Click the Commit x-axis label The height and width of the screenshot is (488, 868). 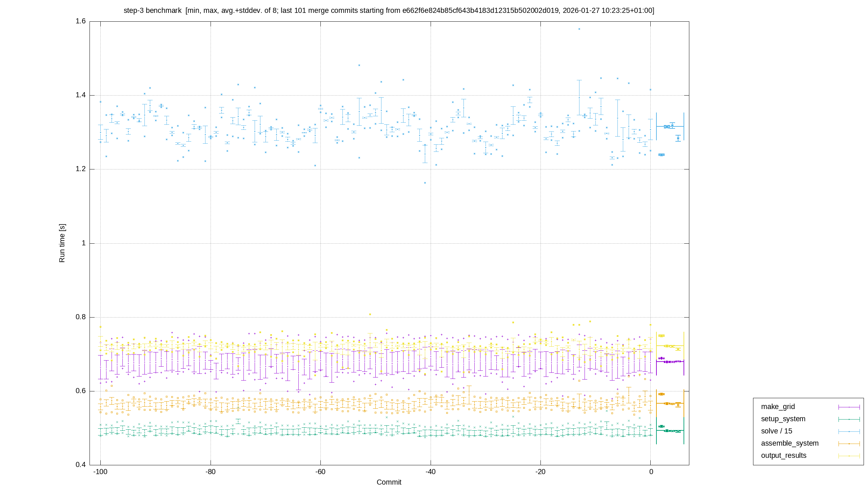click(x=389, y=482)
